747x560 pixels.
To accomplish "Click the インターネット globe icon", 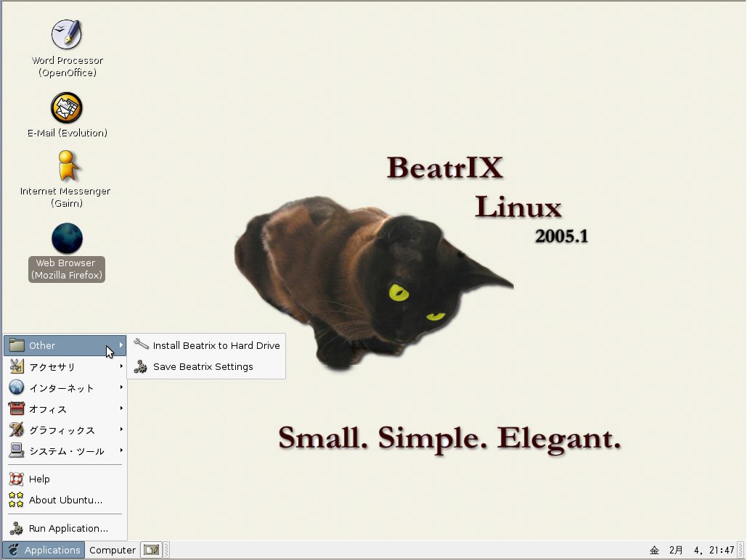I will 17,387.
